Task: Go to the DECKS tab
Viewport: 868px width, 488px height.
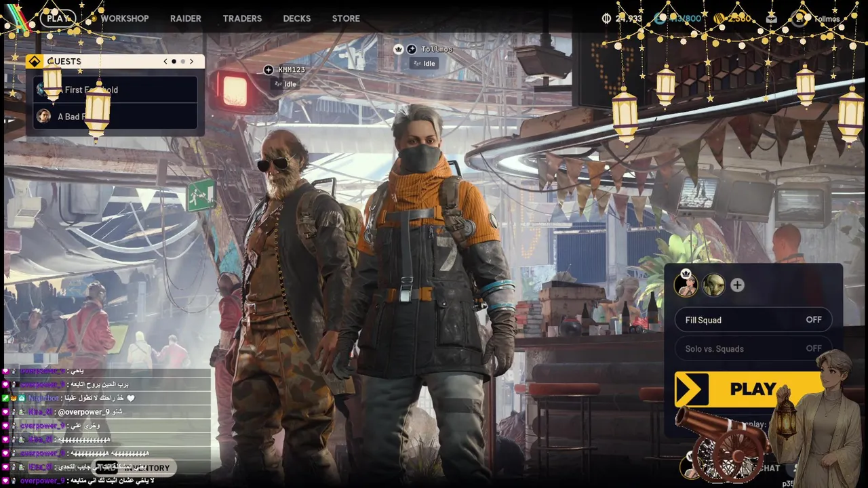Action: [x=297, y=18]
